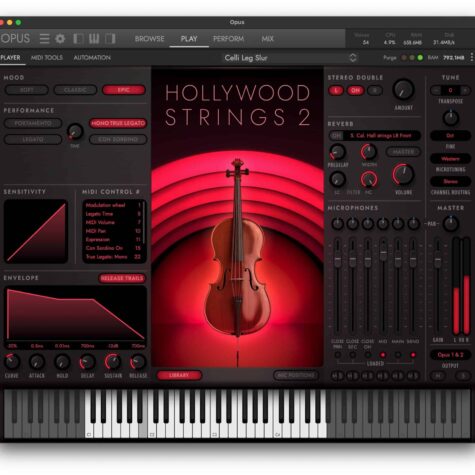Open the Opus main hamburger menu
Viewport: 475px width, 475px height.
click(x=44, y=39)
